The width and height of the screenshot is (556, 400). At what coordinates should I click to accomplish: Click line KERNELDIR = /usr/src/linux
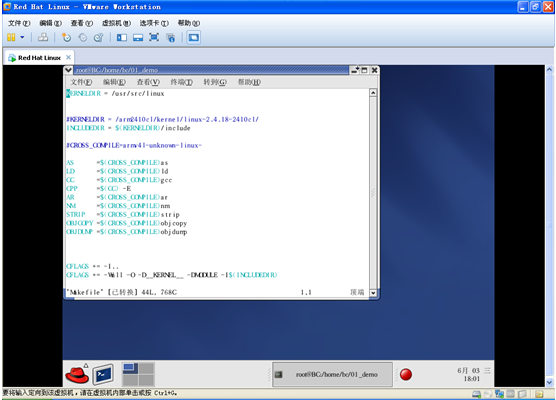(115, 94)
